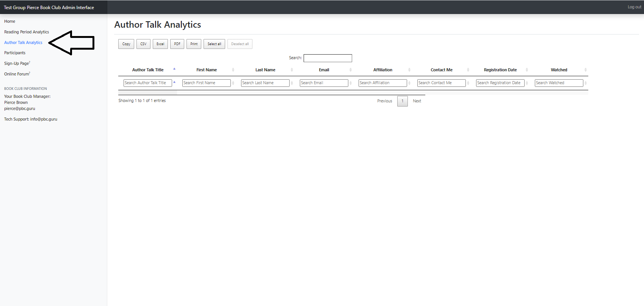This screenshot has height=306, width=644.
Task: Sort by Author Talk Title column arrow
Action: 174,69
